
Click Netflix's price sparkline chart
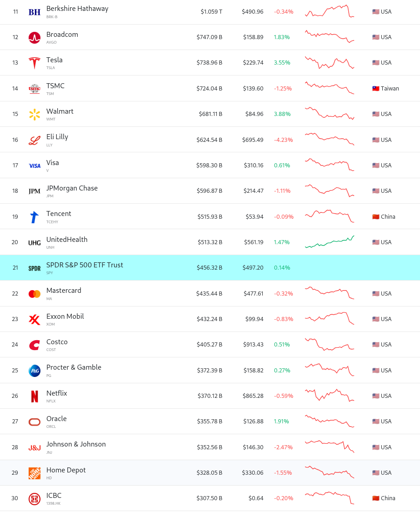click(330, 396)
